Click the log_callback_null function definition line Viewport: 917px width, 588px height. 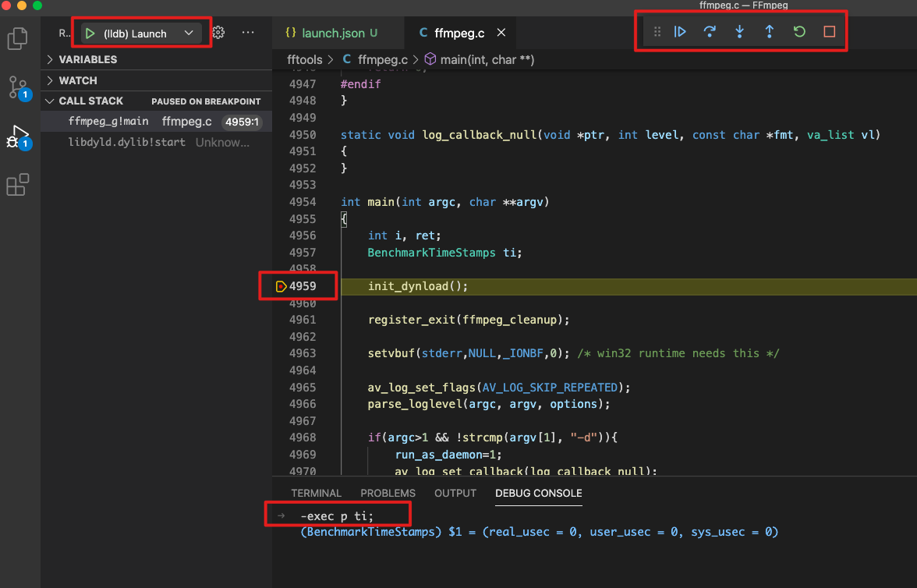(611, 135)
